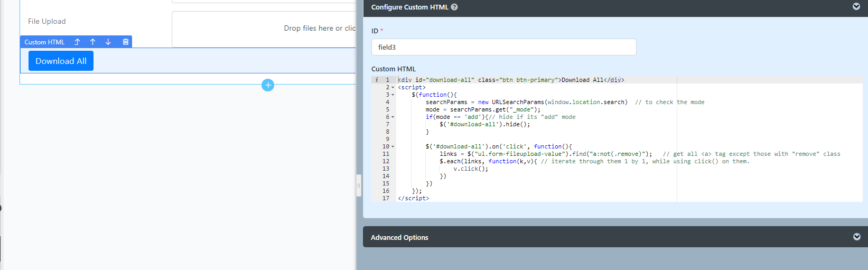The image size is (868, 270).
Task: Add new element with plus circle
Action: click(268, 85)
